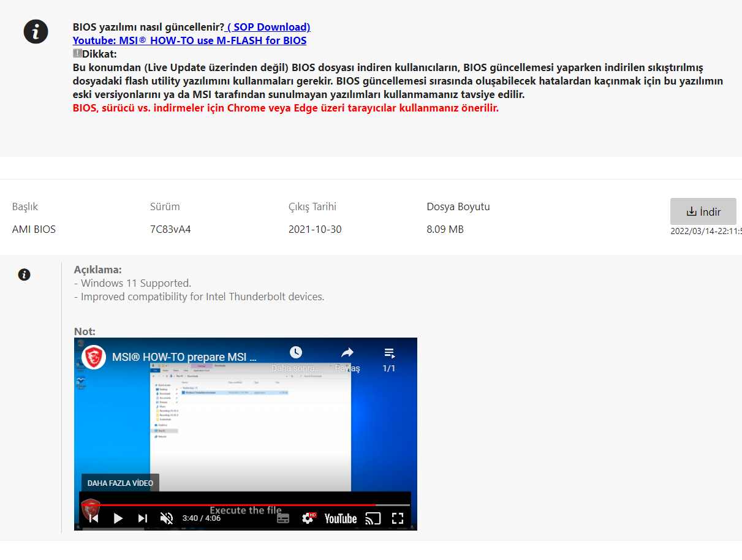
Task: Toggle subtitles in the video player
Action: [283, 518]
